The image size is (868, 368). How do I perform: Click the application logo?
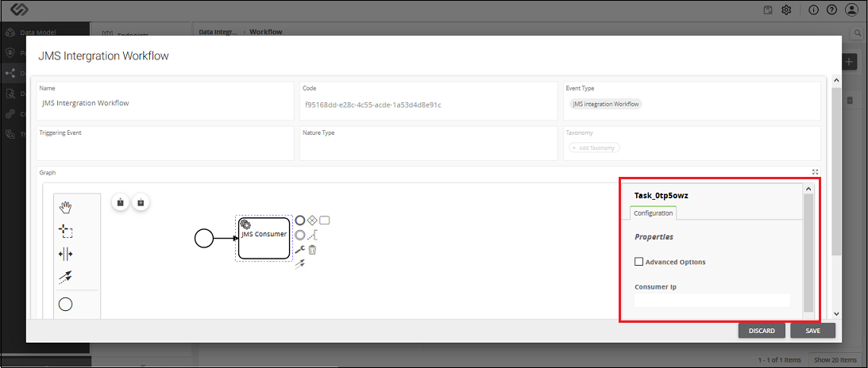19,10
